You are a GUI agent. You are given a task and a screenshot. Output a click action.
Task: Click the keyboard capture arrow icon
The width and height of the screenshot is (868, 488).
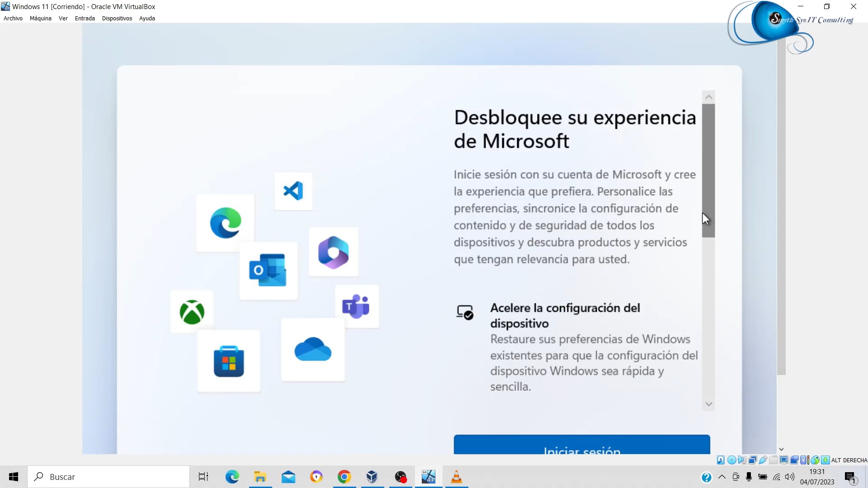[826, 460]
